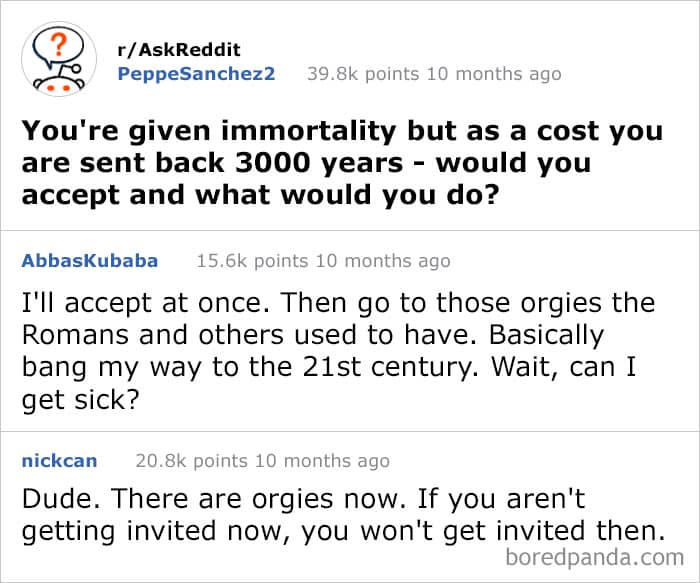Click AbbasKubaba's comment timestamp
700x583 pixels.
pyautogui.click(x=381, y=262)
